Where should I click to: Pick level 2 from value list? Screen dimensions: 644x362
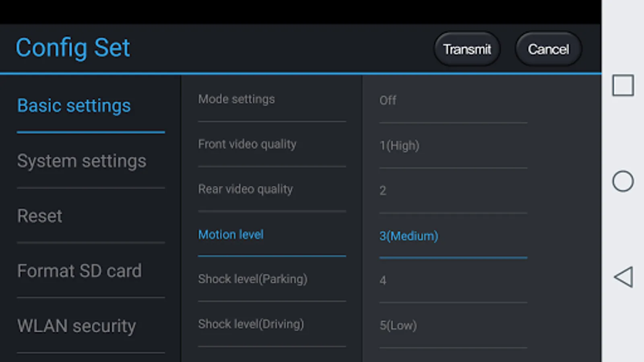click(x=383, y=190)
